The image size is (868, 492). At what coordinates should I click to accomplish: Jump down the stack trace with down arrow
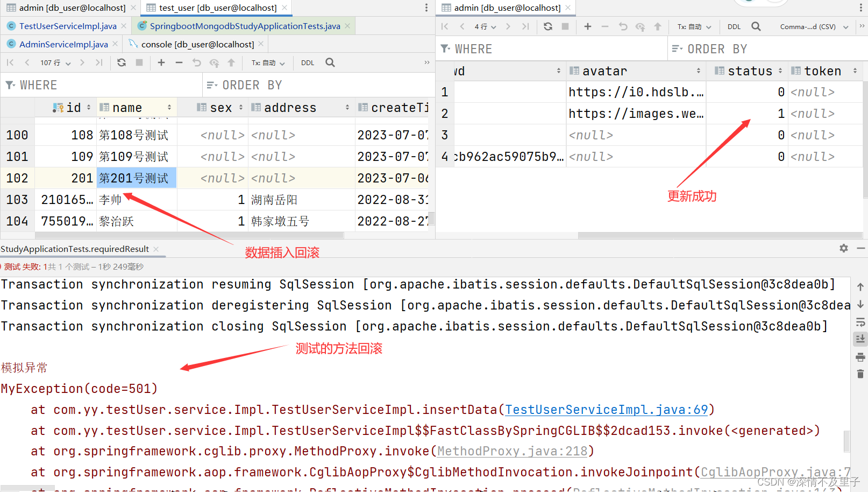pyautogui.click(x=860, y=304)
